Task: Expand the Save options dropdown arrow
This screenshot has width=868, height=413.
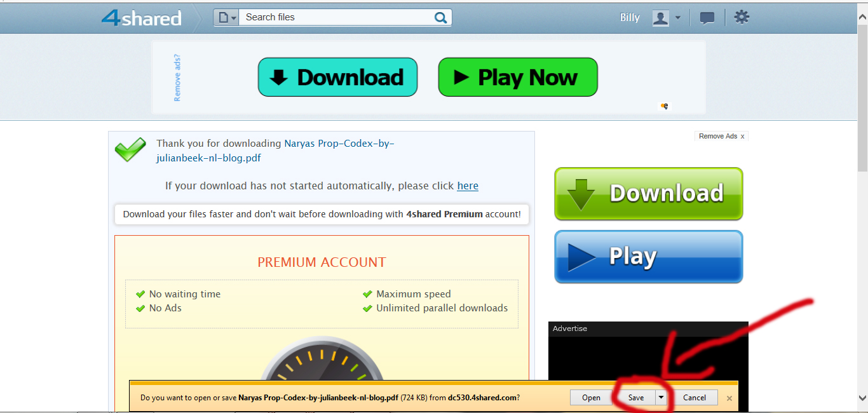Action: pos(661,398)
